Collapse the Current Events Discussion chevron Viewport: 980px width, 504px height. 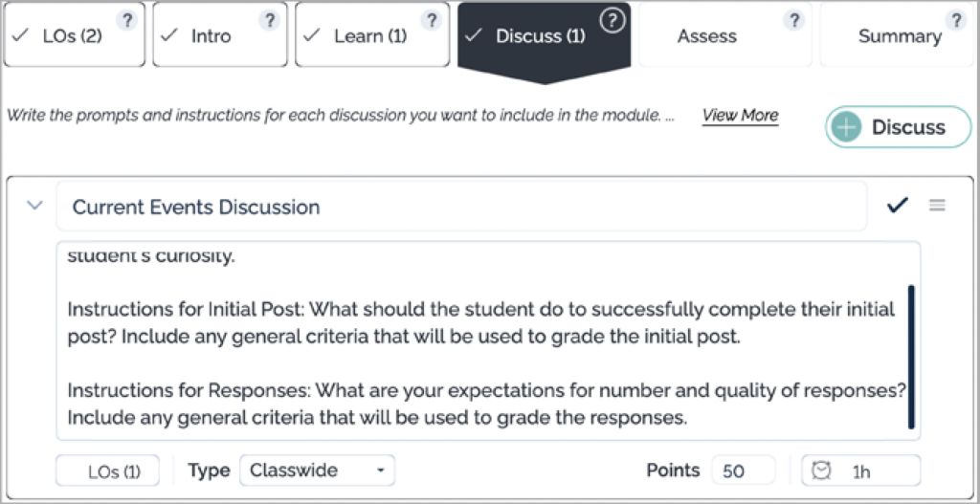click(35, 205)
